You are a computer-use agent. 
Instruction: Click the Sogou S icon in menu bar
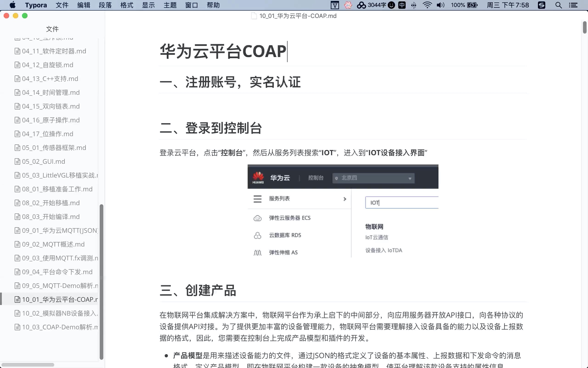(542, 5)
